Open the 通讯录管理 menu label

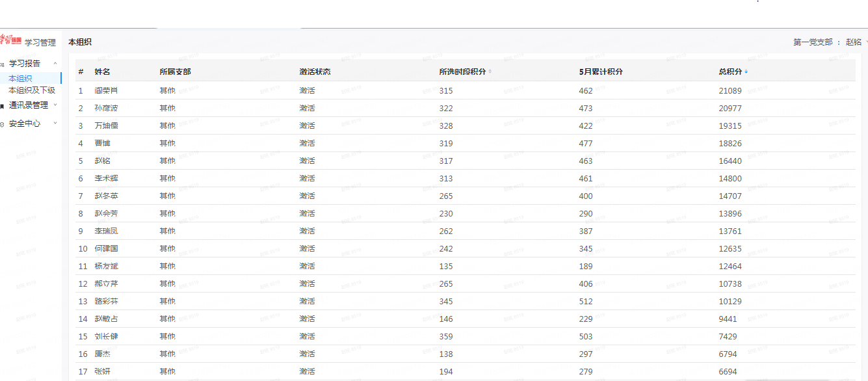coord(29,105)
